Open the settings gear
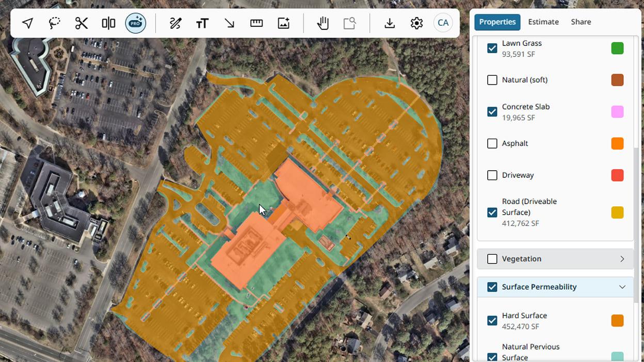Viewport: 644px width, 362px height. 416,23
